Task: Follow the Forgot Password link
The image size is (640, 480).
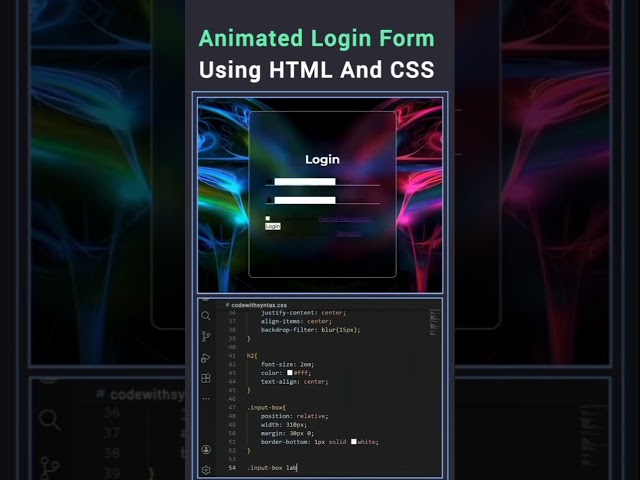Action: 345,219
